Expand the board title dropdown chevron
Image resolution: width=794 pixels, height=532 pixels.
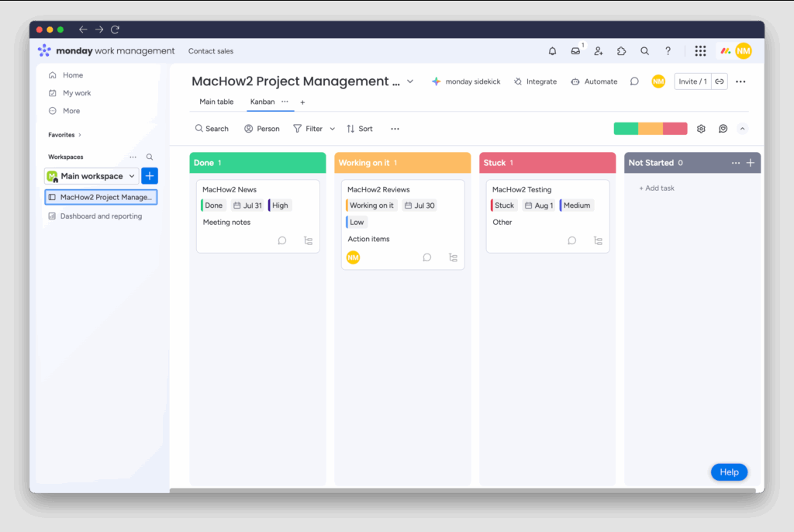(x=410, y=81)
